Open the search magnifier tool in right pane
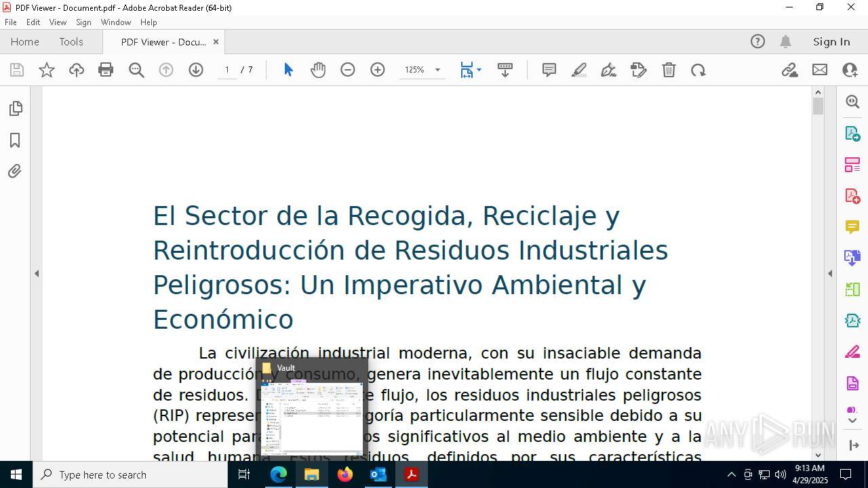The width and height of the screenshot is (868, 488). pos(852,102)
